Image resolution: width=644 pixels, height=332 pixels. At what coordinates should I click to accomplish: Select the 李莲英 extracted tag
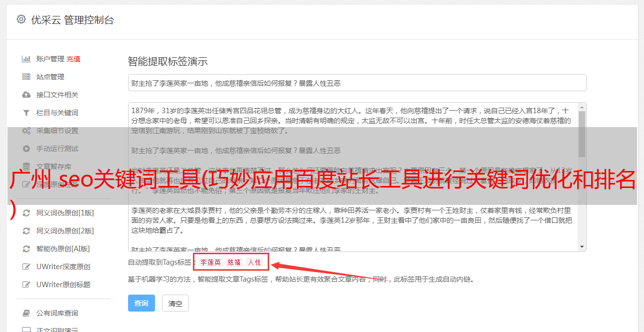point(210,262)
